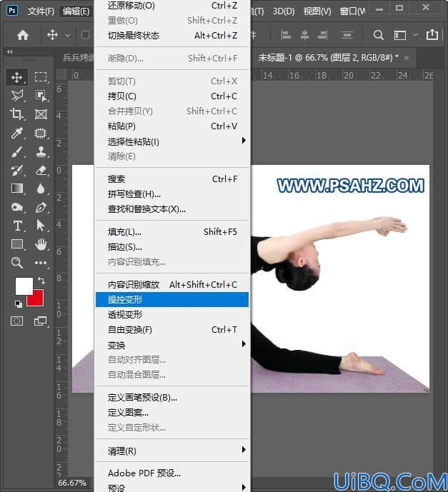Select the History Brush tool
This screenshot has width=448, height=492.
point(17,171)
